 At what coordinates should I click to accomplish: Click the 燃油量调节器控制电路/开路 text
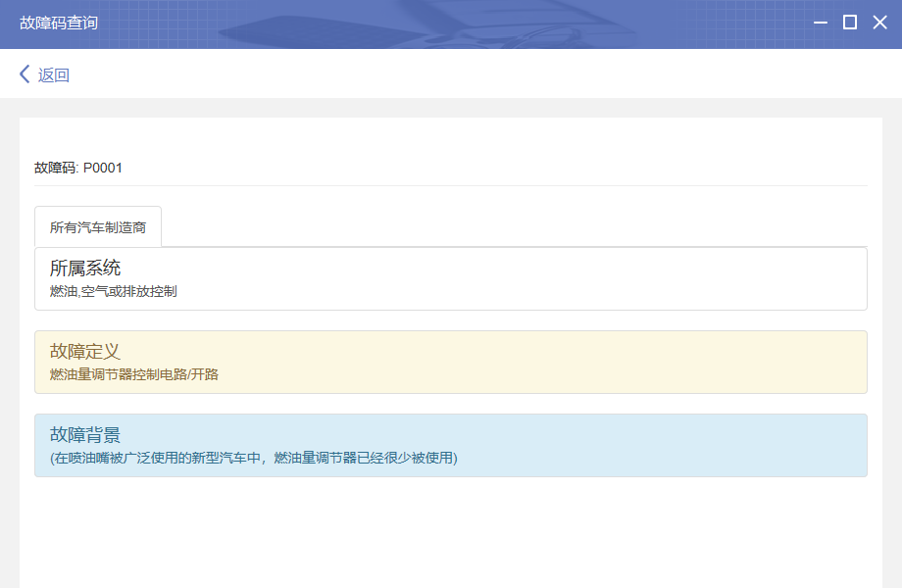(x=134, y=374)
